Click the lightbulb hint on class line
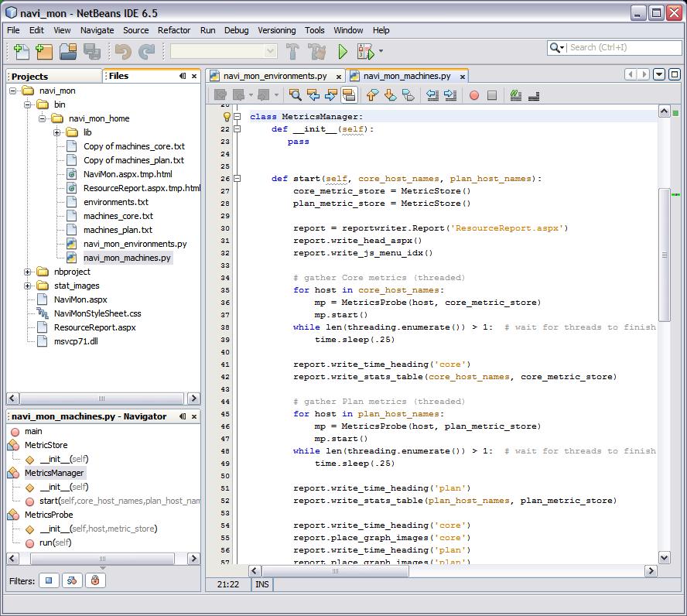Screen dimensions: 687x616 point(227,117)
